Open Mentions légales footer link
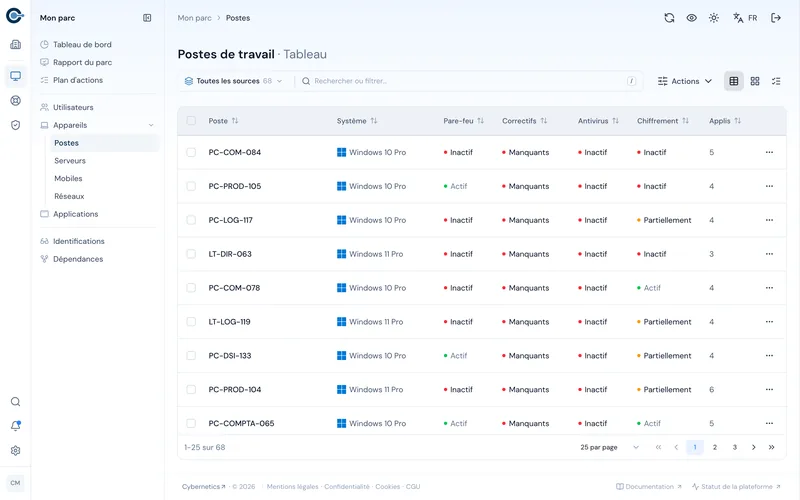 [x=292, y=487]
